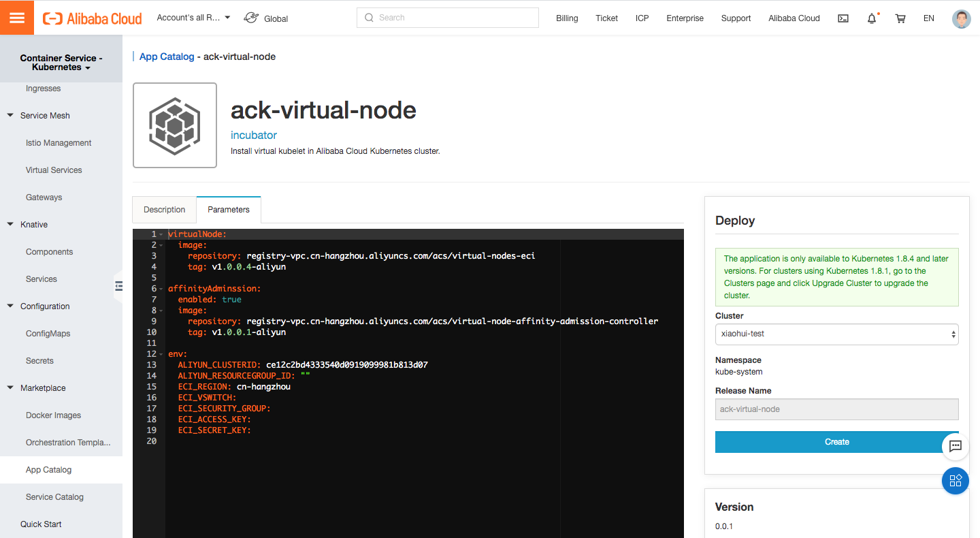Viewport: 980px width, 538px height.
Task: Click Alibaba Cloud in the top navigation
Action: pos(794,18)
